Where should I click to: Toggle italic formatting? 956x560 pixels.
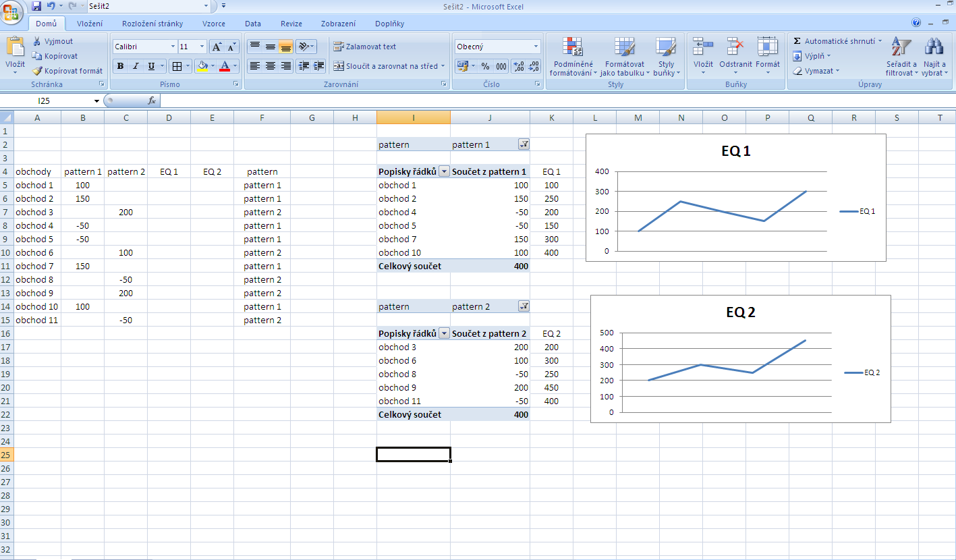coord(136,66)
